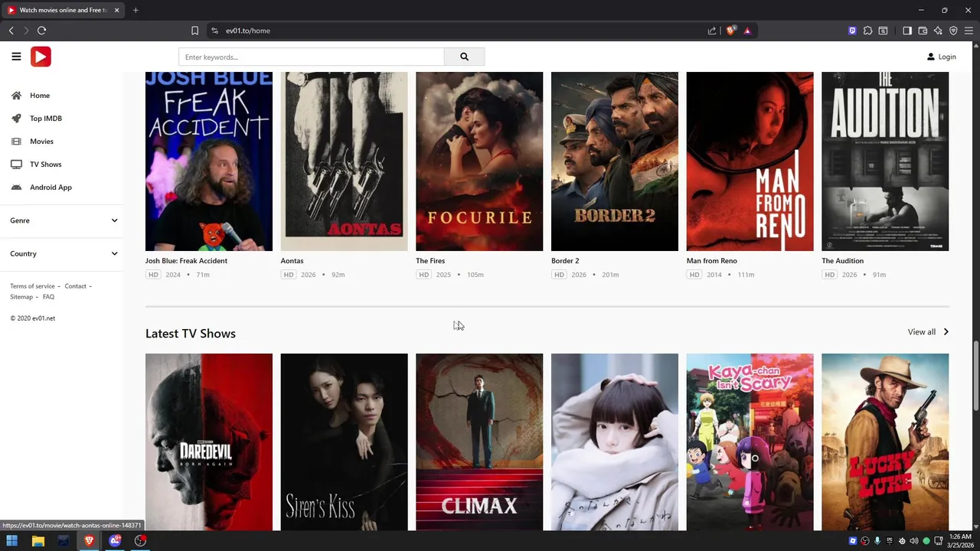The width and height of the screenshot is (980, 551).
Task: Click the Login link
Action: point(947,57)
